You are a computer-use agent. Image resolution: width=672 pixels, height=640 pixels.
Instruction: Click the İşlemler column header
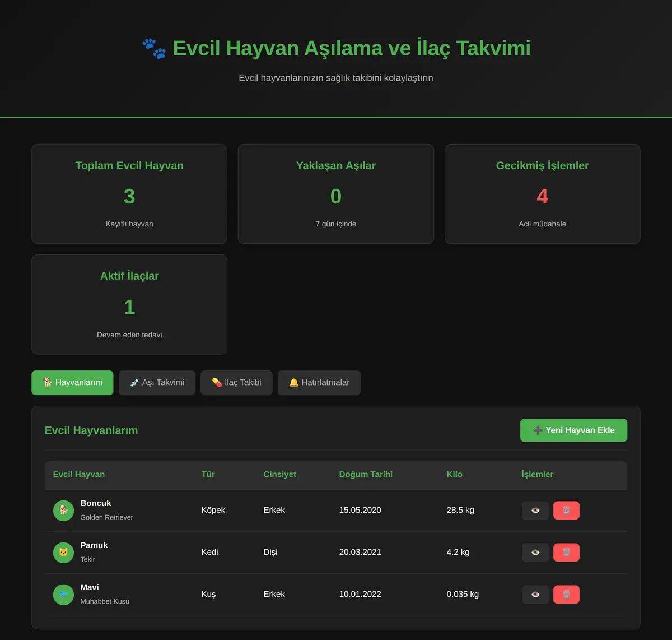pyautogui.click(x=538, y=474)
